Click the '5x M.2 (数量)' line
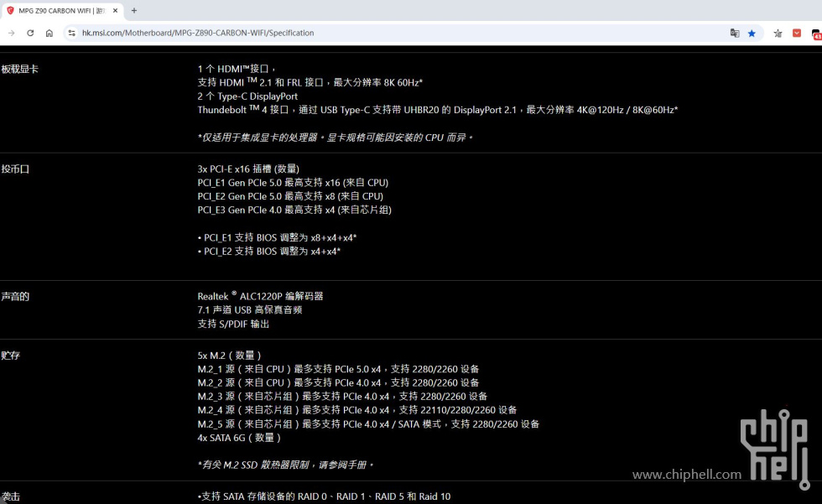This screenshot has height=504, width=822. [229, 356]
